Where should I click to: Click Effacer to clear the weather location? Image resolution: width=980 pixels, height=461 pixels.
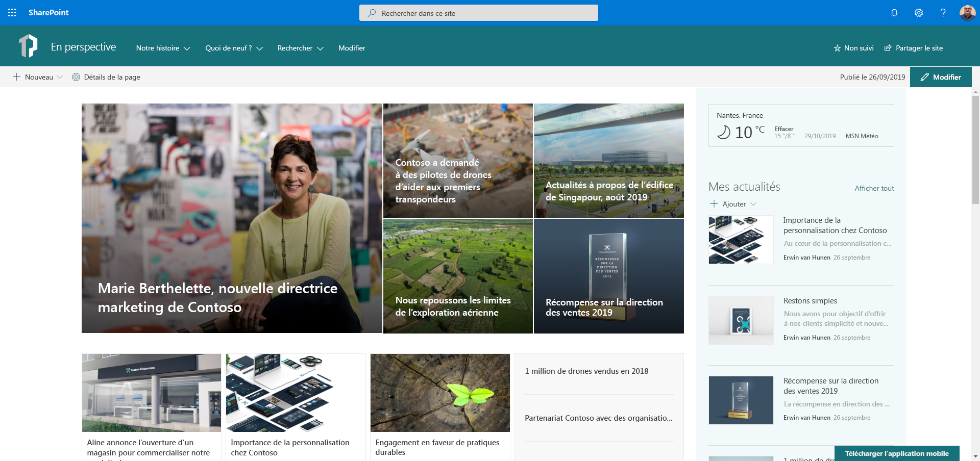pyautogui.click(x=783, y=129)
